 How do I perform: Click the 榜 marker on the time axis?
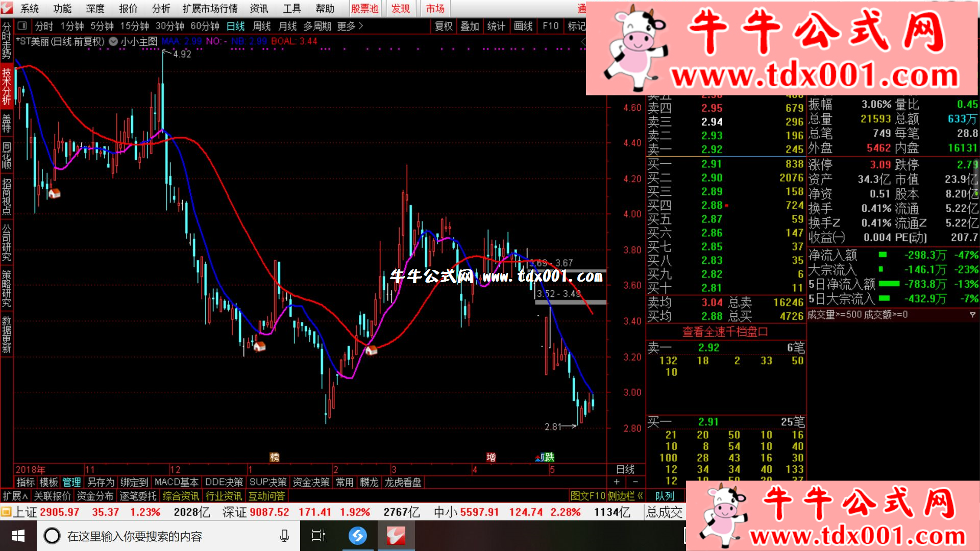click(275, 457)
